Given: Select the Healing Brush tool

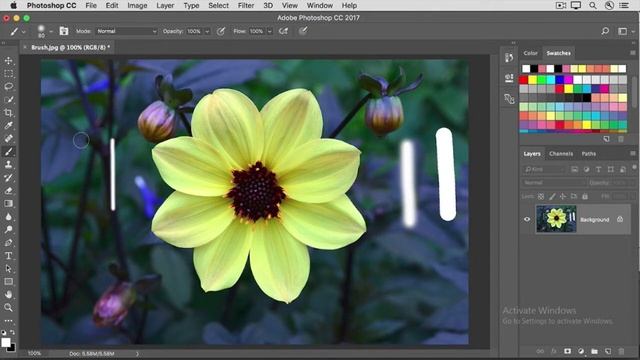Looking at the screenshot, I should [x=9, y=138].
